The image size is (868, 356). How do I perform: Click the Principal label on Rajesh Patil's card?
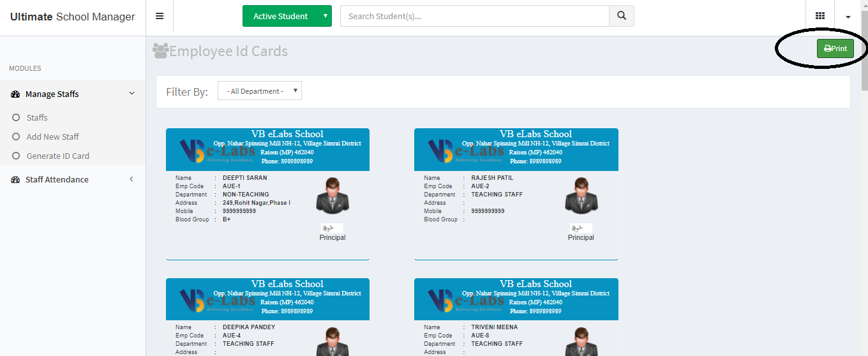click(x=581, y=237)
